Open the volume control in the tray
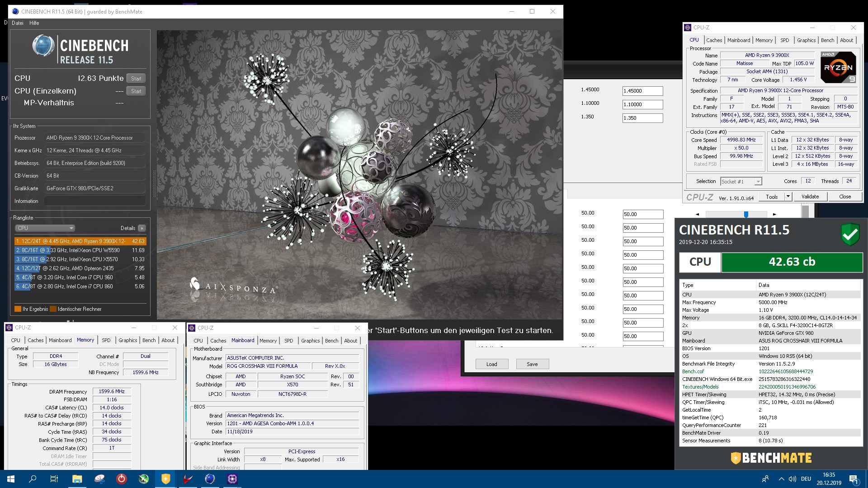This screenshot has height=488, width=868. [793, 479]
